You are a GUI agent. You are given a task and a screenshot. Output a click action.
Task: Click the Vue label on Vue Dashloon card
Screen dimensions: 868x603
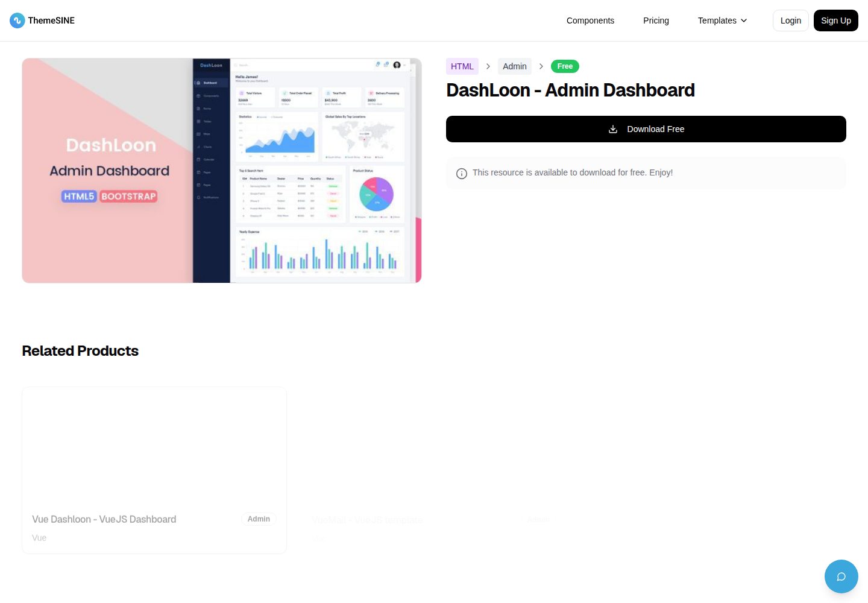(x=39, y=538)
